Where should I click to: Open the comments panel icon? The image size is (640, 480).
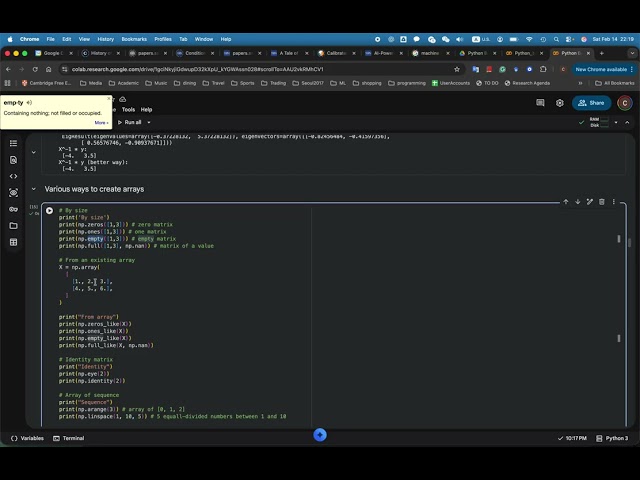(540, 103)
